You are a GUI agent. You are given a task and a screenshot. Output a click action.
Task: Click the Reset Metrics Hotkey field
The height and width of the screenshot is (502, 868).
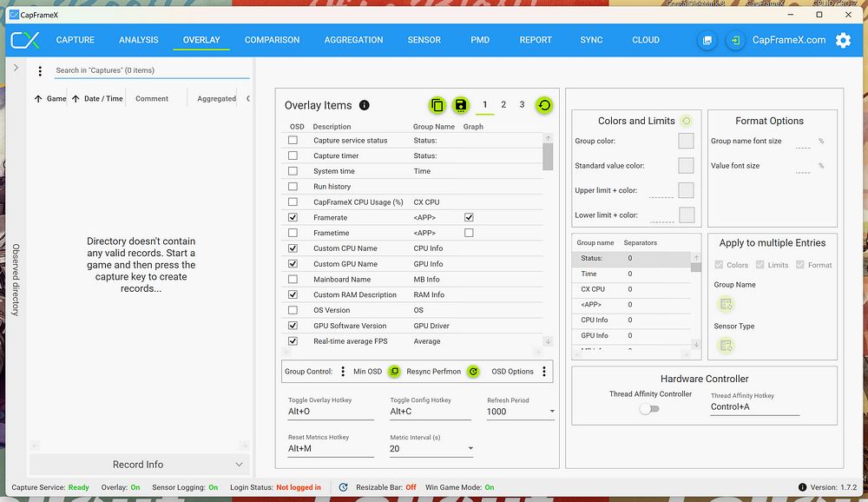(331, 448)
